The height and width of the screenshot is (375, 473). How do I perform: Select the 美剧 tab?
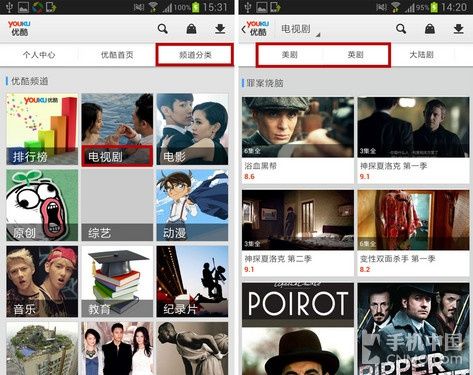pos(289,55)
